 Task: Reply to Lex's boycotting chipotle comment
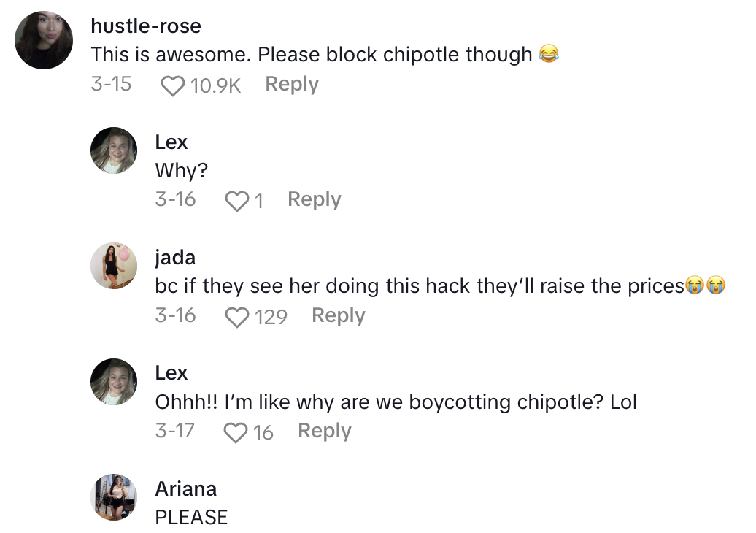pos(325,432)
